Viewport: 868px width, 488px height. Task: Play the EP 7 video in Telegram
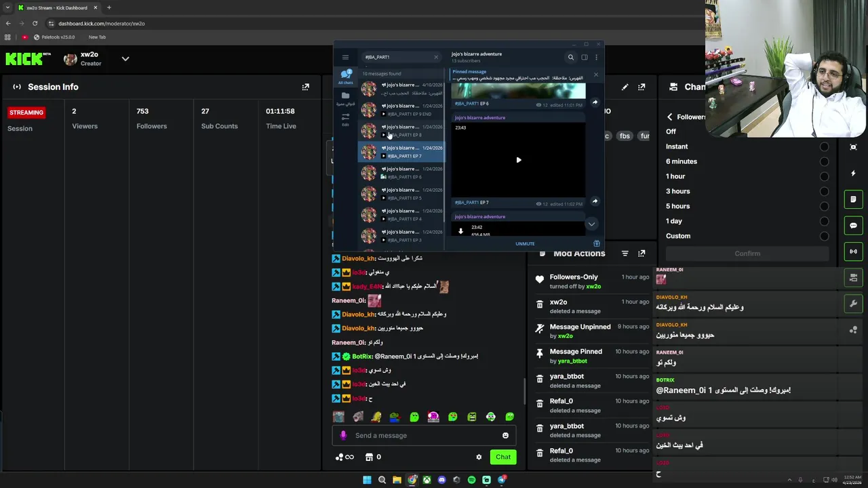519,160
